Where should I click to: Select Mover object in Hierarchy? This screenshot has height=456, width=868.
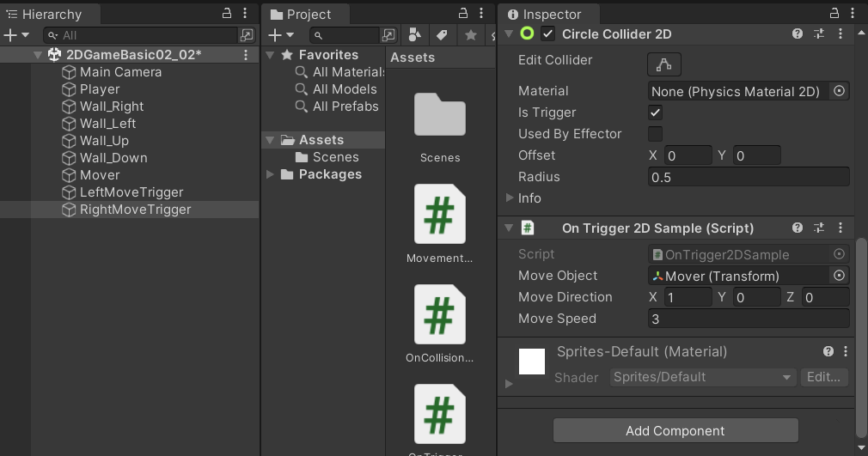pyautogui.click(x=100, y=175)
